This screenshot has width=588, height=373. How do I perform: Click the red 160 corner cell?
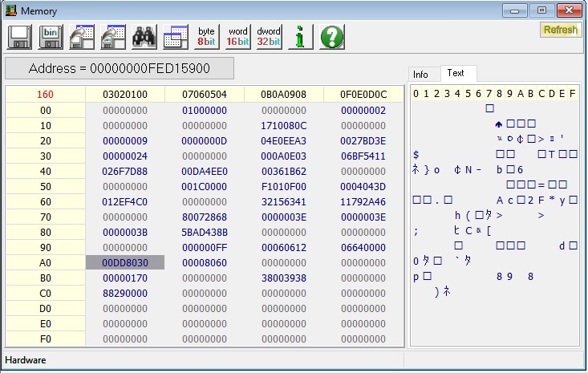[46, 95]
